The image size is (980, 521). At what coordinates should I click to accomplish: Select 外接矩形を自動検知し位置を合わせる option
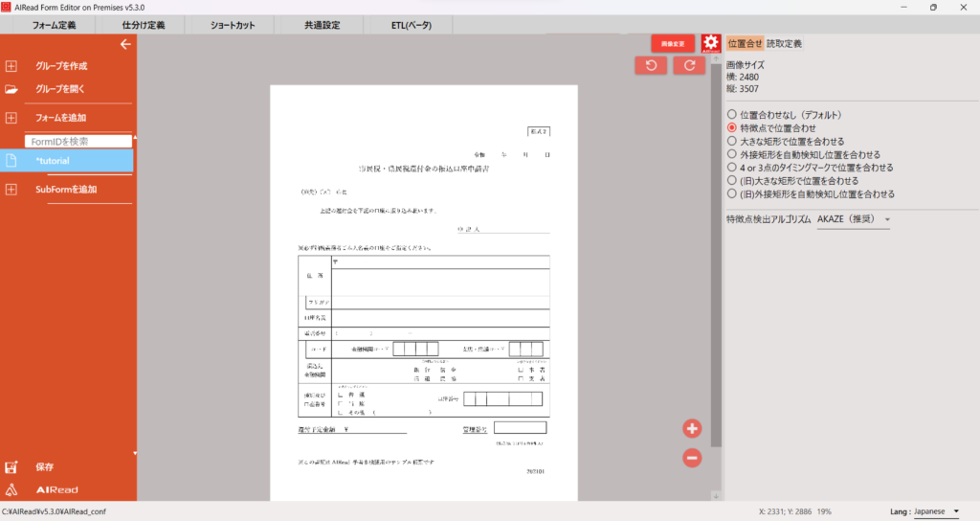click(732, 154)
